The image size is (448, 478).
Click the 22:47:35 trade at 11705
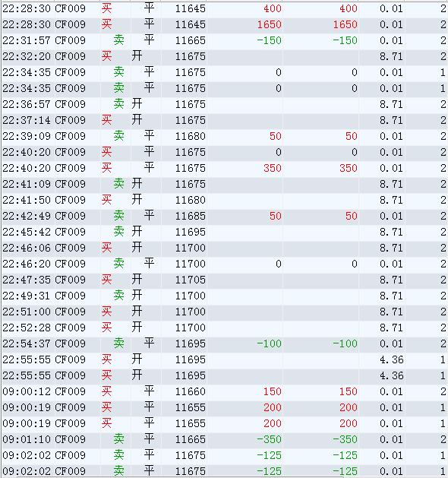225,280
